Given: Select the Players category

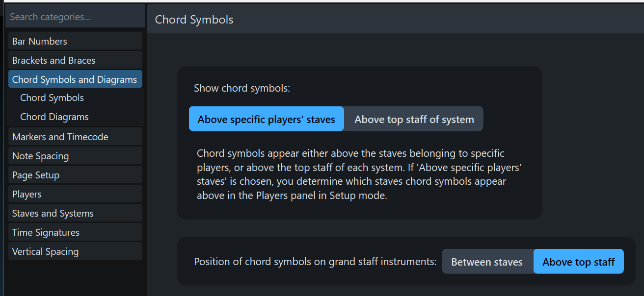Looking at the screenshot, I should tap(75, 194).
